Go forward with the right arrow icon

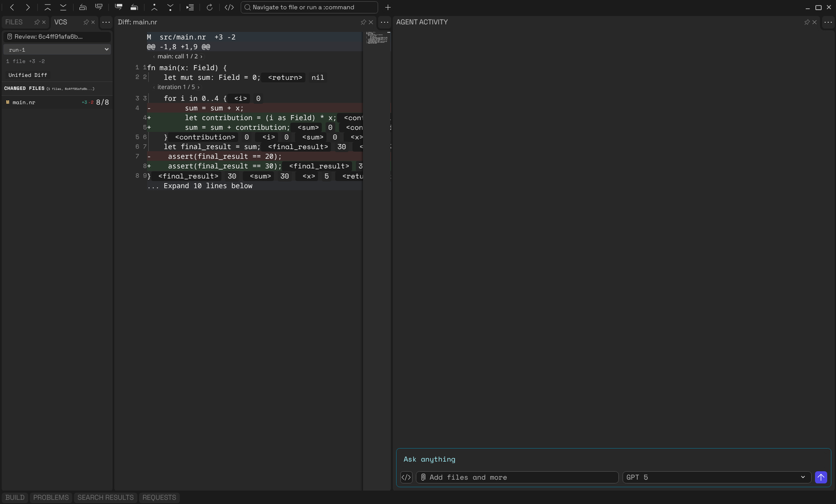(x=28, y=7)
